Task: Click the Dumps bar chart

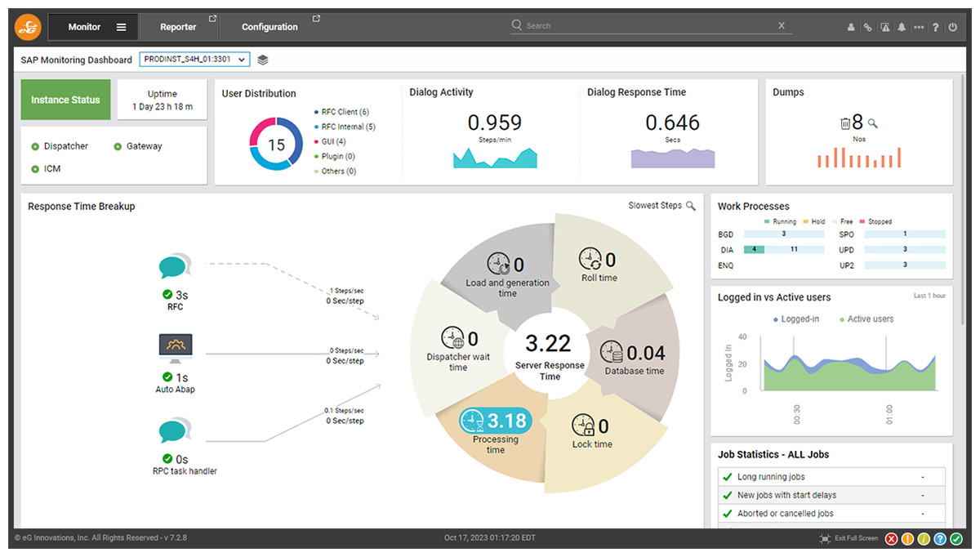Action: point(859,158)
